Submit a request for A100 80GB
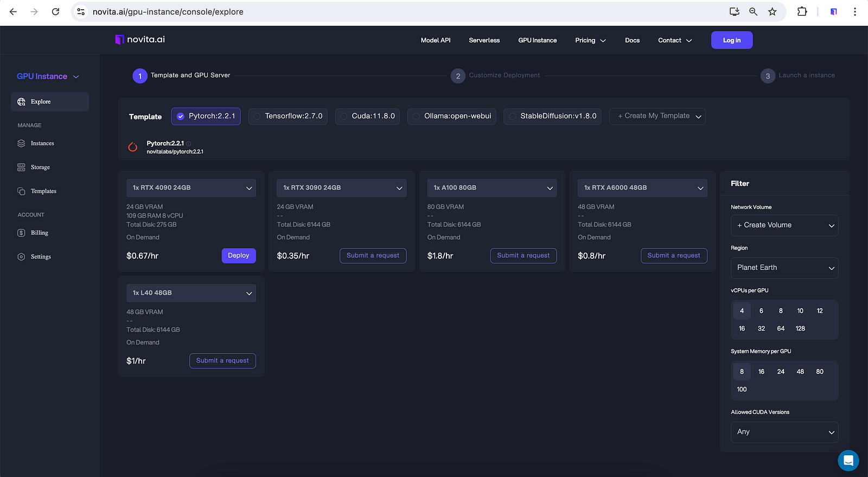Viewport: 868px width, 477px height. click(524, 256)
